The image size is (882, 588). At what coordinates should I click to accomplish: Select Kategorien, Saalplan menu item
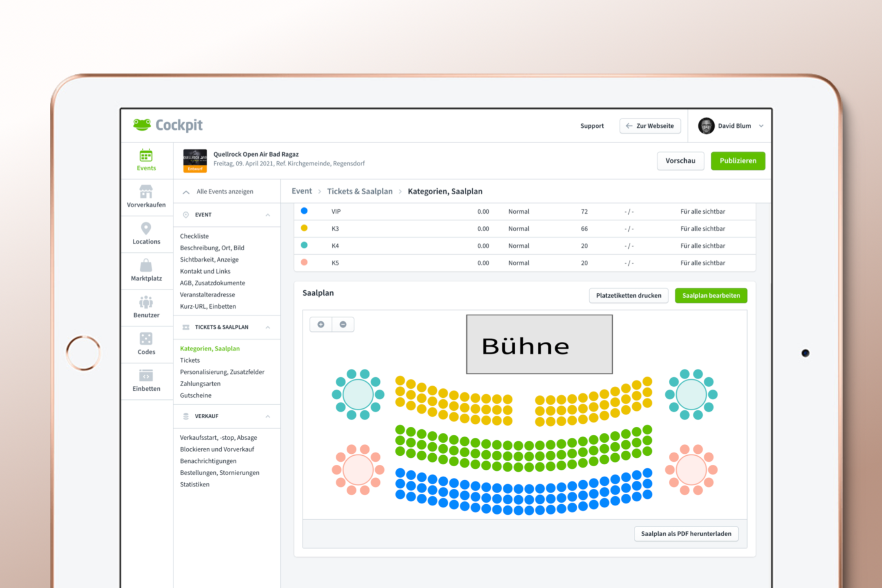[210, 348]
